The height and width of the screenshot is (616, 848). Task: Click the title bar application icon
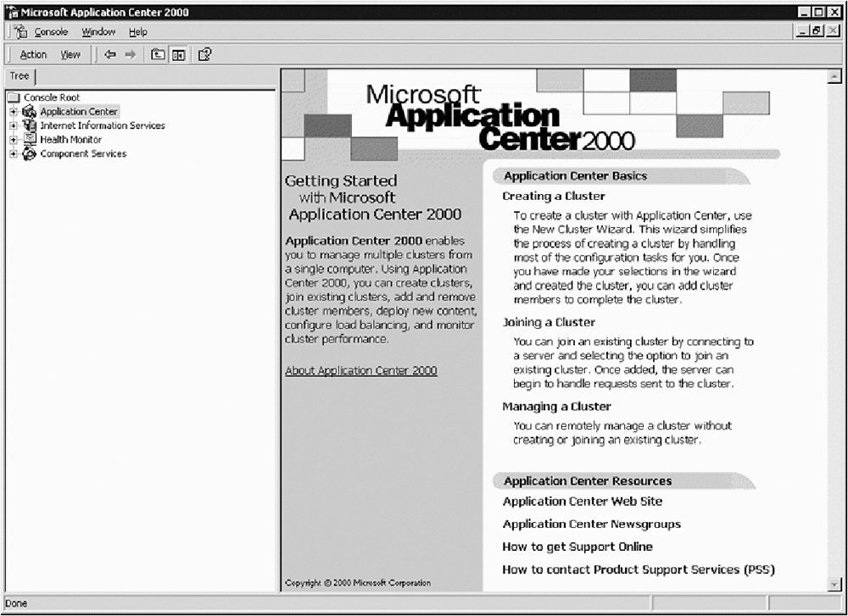pyautogui.click(x=12, y=12)
